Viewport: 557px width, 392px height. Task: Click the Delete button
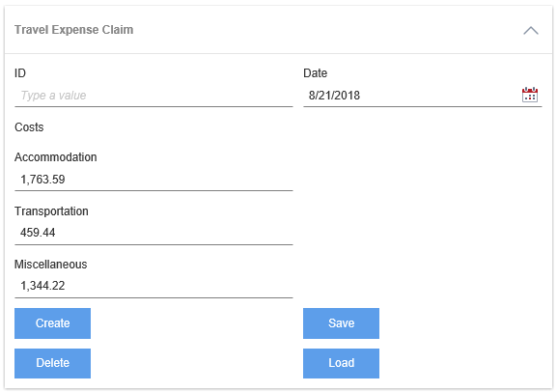click(52, 363)
